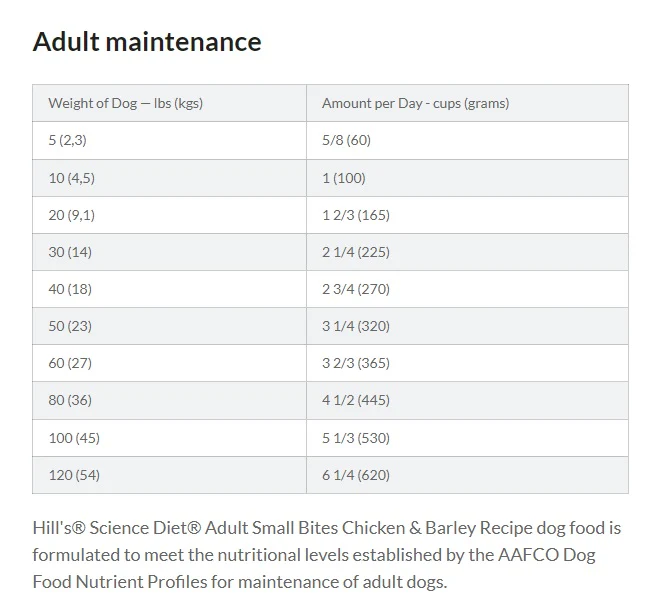The width and height of the screenshot is (663, 604).
Task: Select the Amount per Day column header
Action: (467, 103)
